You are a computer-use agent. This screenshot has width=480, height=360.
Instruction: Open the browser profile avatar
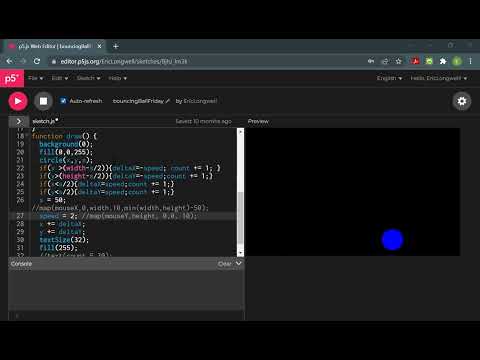click(457, 61)
